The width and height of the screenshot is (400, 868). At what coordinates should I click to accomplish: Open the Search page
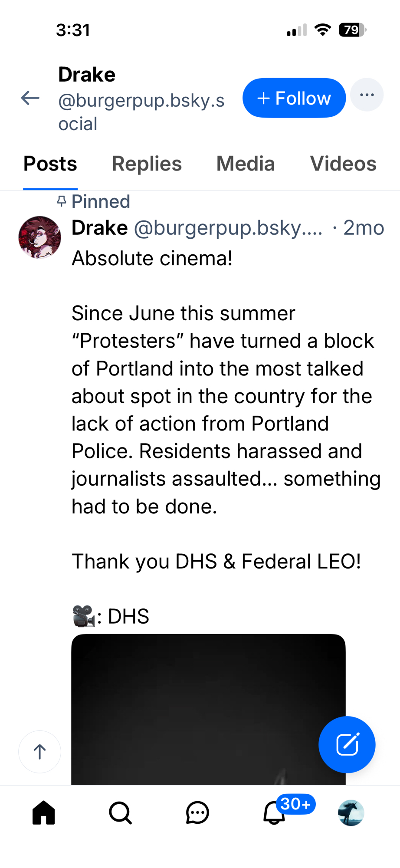pyautogui.click(x=120, y=812)
